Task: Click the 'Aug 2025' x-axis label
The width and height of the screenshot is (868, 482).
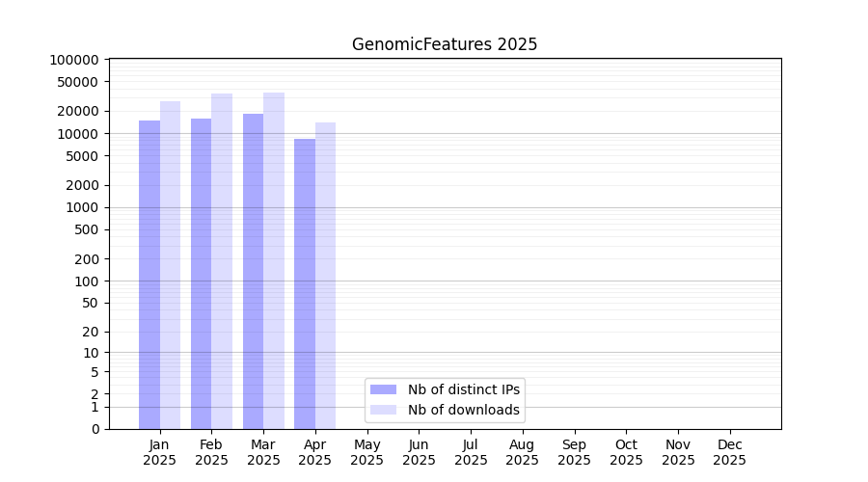Action: point(522,452)
